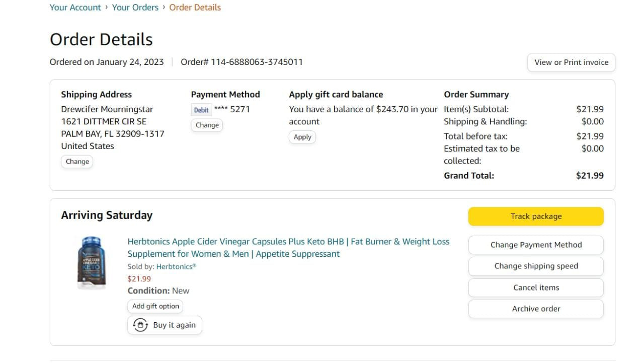Click the Order Details breadcrumb text
644x363 pixels.
click(x=195, y=8)
